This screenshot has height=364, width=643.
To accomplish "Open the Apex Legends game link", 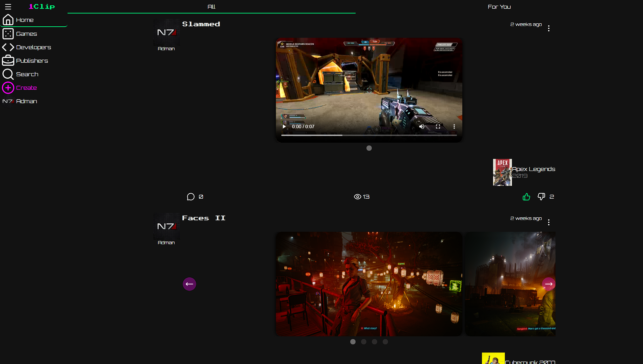I will click(x=533, y=169).
